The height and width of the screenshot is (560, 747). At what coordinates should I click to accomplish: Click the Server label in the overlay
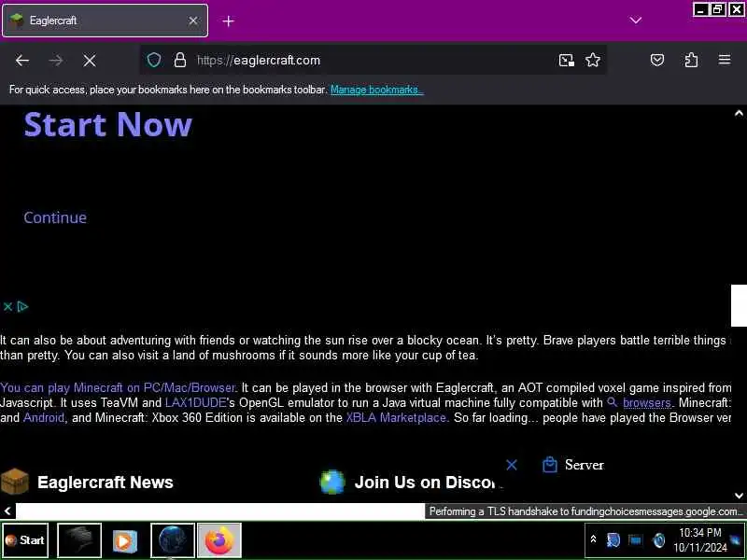(x=585, y=465)
